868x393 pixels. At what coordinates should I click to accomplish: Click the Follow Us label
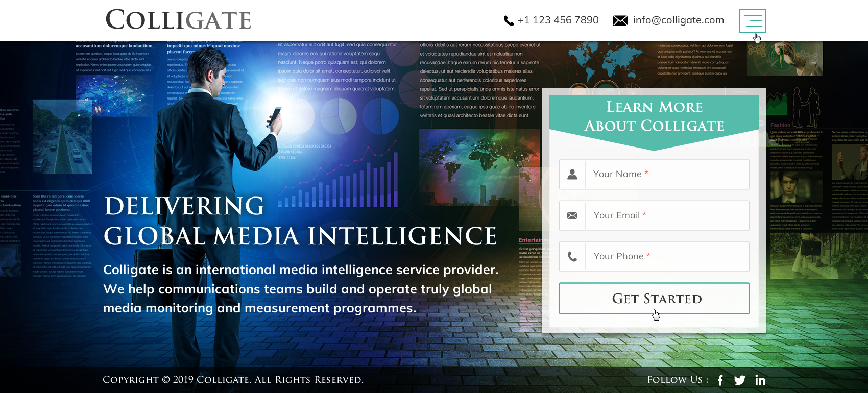[678, 380]
